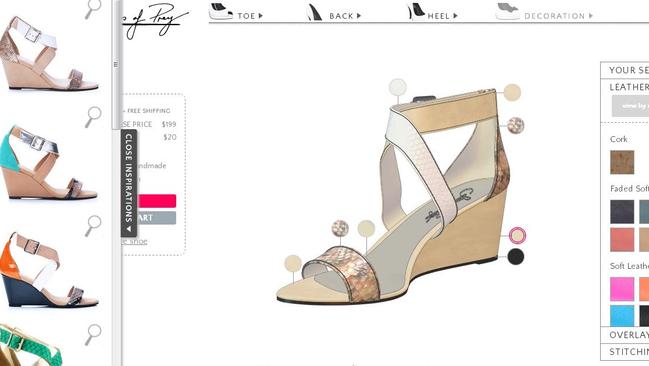Screen dimensions: 649x366
Task: Click the back silhouette icon in top bar
Action: 315,12
